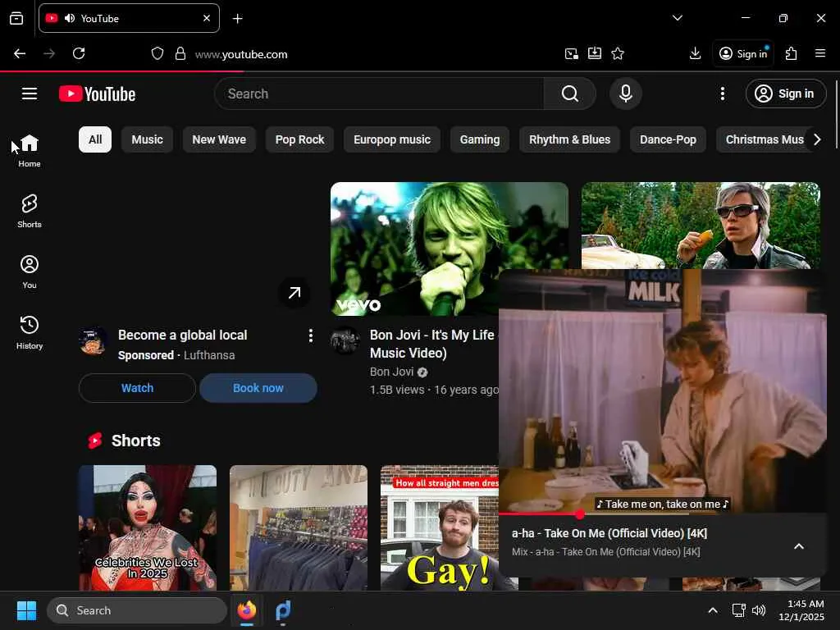The height and width of the screenshot is (630, 840).
Task: Open the You section in sidebar
Action: coord(30,272)
